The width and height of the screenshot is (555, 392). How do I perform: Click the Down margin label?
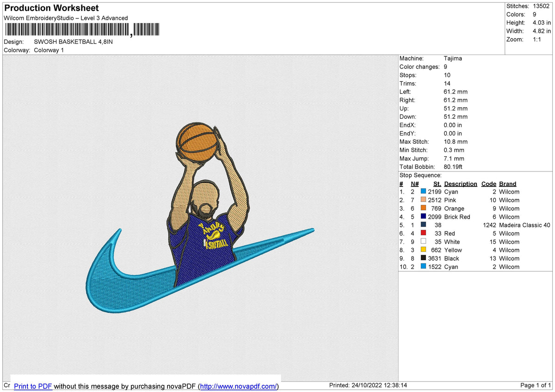[408, 116]
